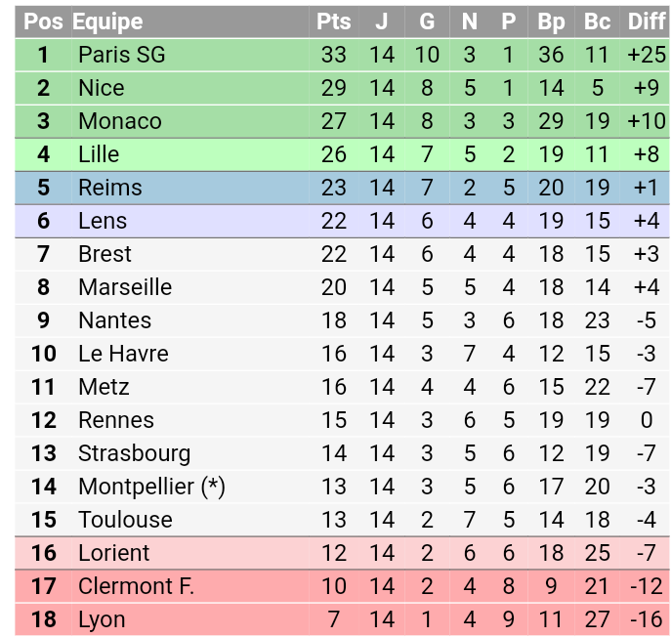Click the Monaco team name
The height and width of the screenshot is (637, 672).
pos(120,121)
